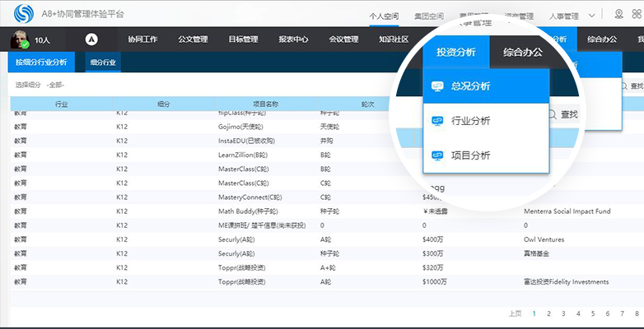Screen dimensions: 644x329
Task: Click the A8+ platform logo icon
Action: [x=23, y=13]
